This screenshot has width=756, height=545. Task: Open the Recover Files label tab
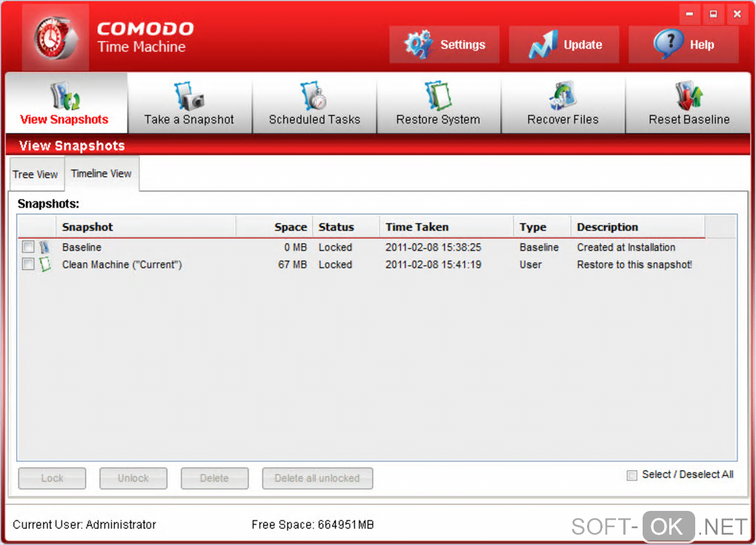point(563,119)
